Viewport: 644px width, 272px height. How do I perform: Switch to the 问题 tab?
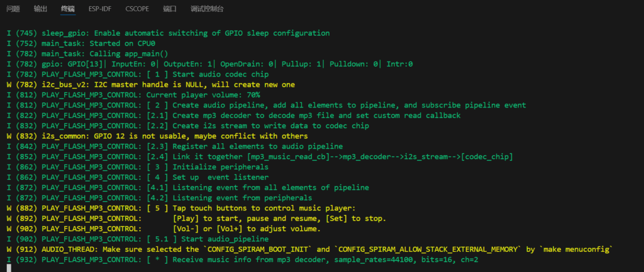(13, 9)
